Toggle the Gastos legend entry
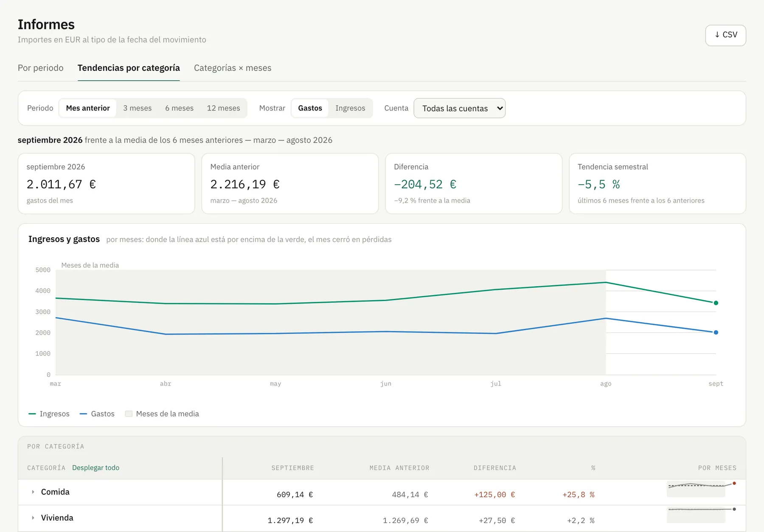Viewport: 764px width, 532px height. tap(97, 414)
